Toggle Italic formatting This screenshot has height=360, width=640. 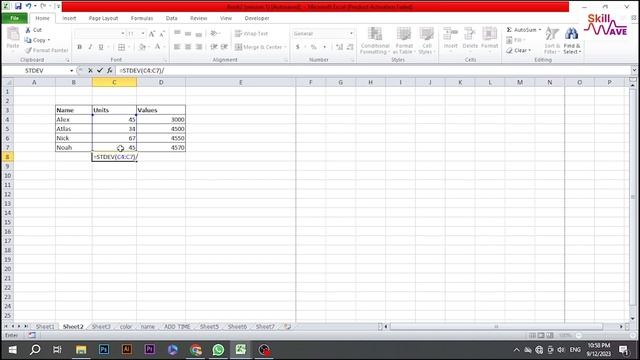coord(90,47)
